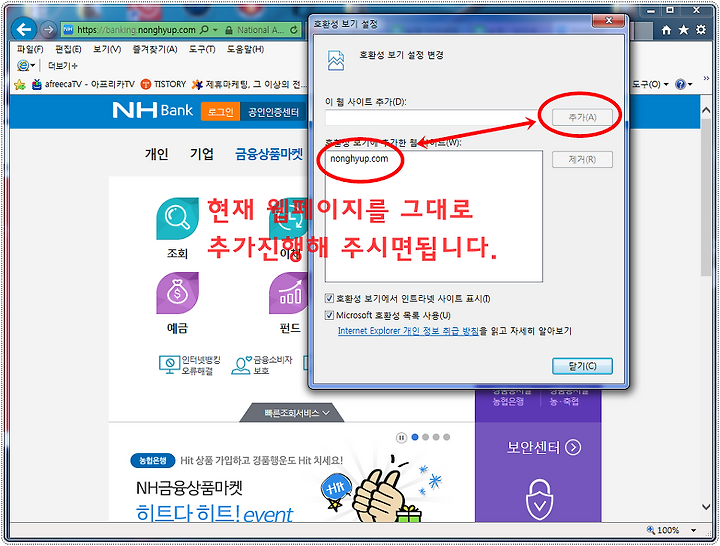Viewport: 720px width, 546px height.
Task: Open the afreecaTV bookmark
Action: [83, 84]
